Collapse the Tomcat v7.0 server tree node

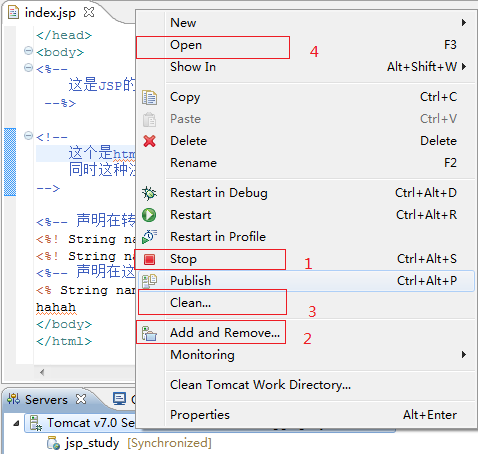pos(16,423)
